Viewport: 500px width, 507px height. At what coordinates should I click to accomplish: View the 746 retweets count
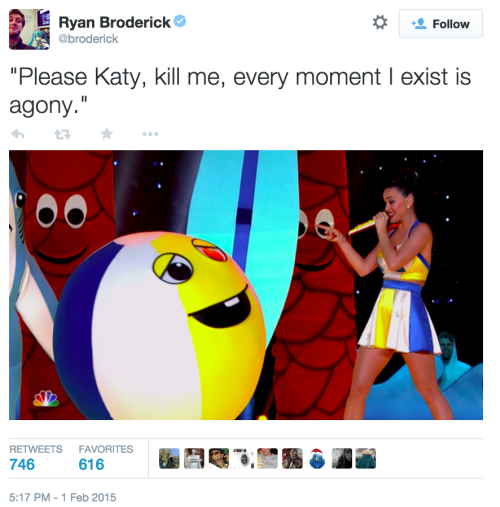tap(22, 464)
